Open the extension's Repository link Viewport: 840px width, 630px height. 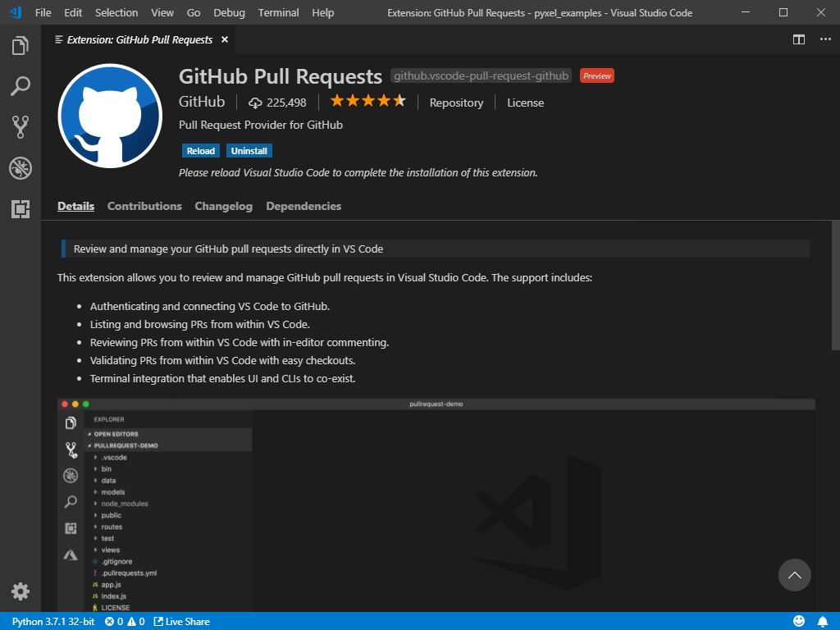pos(456,103)
